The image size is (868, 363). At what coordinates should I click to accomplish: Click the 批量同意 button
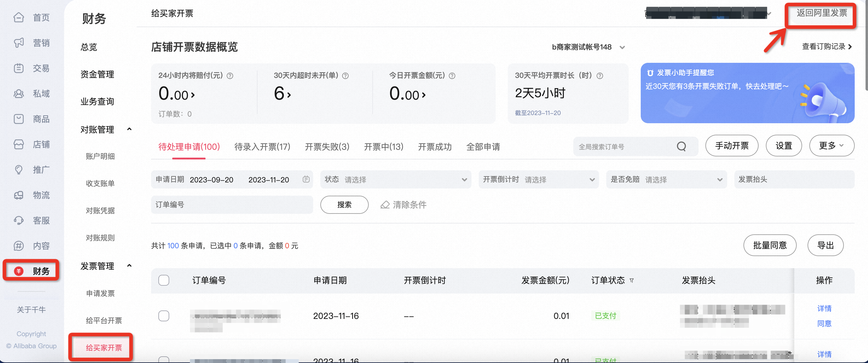coord(770,245)
